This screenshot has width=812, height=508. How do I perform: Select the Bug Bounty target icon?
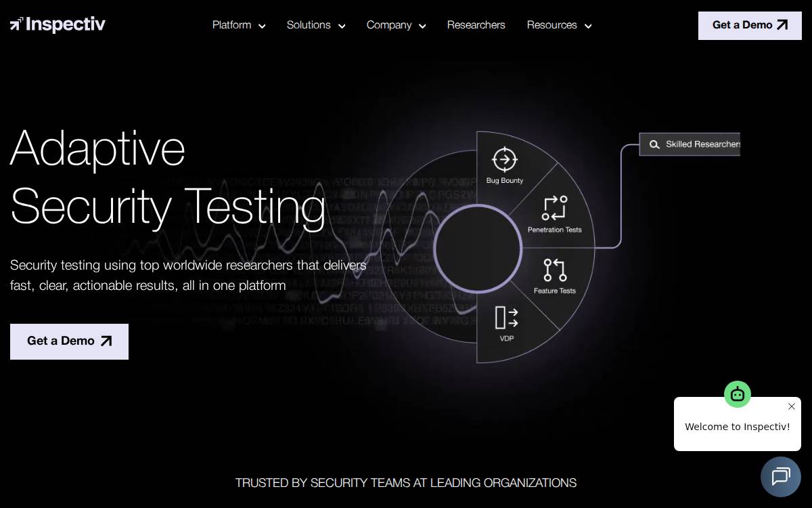pos(504,160)
